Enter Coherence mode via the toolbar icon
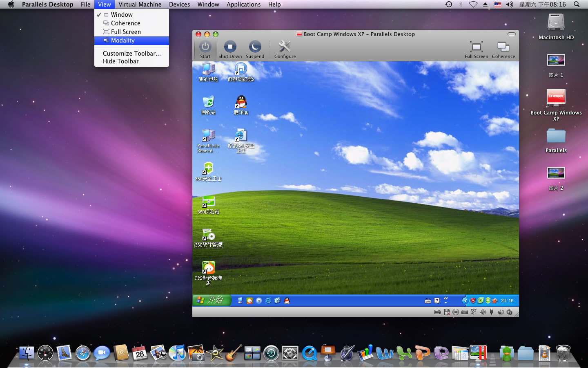Viewport: 588px width, 368px height. (503, 47)
